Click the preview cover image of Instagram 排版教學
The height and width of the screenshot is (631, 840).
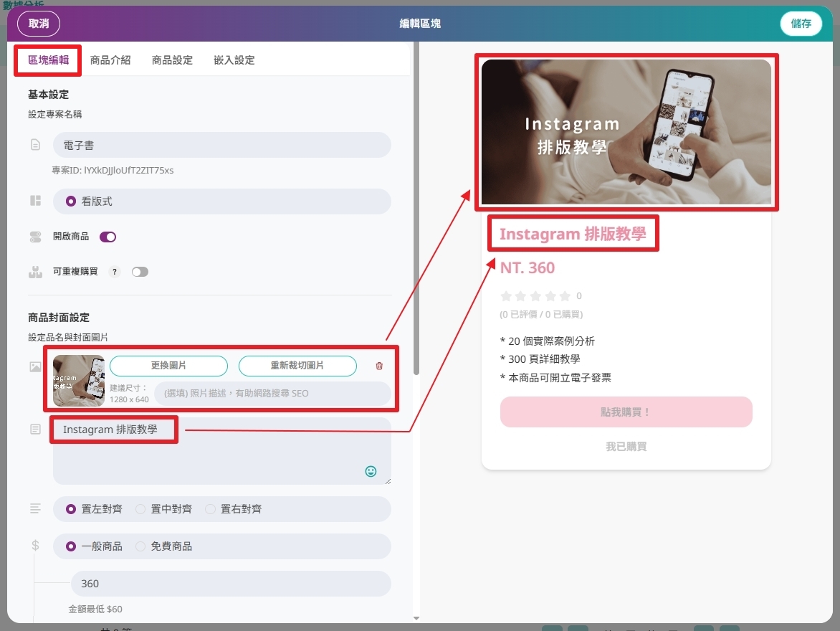pos(626,132)
